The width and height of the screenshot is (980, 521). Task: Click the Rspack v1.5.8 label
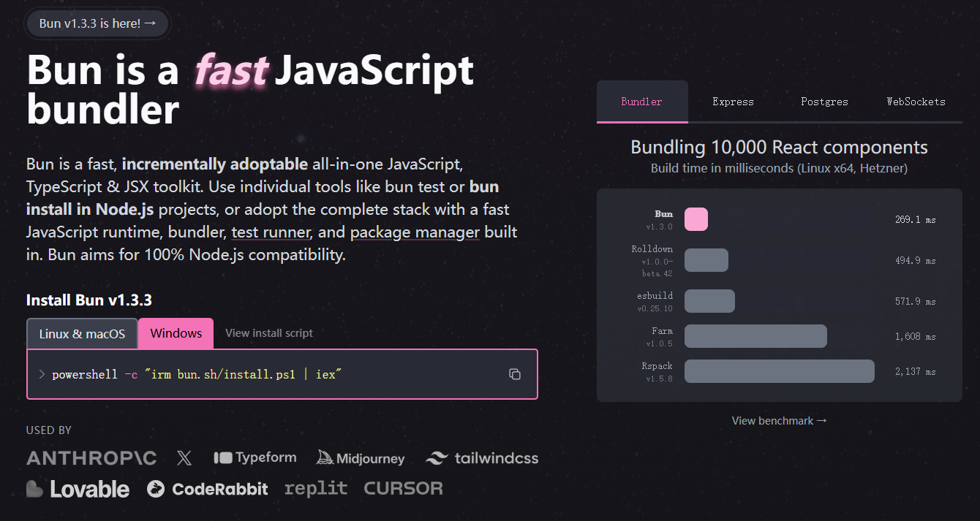click(x=657, y=372)
